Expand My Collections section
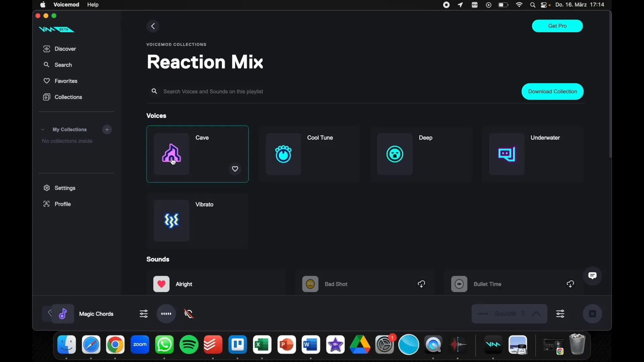Viewport: 644px width, 362px height. (x=43, y=129)
